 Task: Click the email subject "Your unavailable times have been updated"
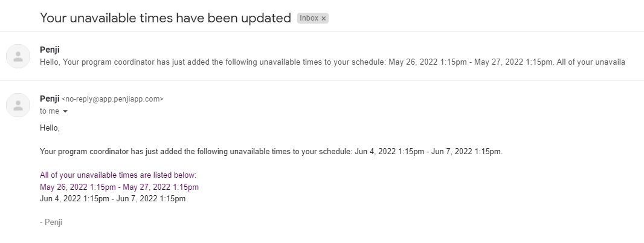click(x=166, y=18)
